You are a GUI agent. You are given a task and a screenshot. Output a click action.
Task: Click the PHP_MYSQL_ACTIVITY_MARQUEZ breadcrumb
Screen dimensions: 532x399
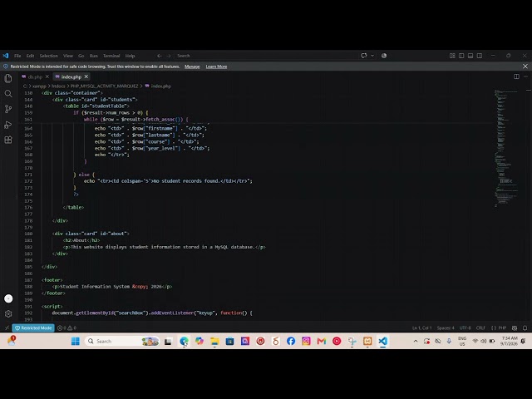coord(104,86)
